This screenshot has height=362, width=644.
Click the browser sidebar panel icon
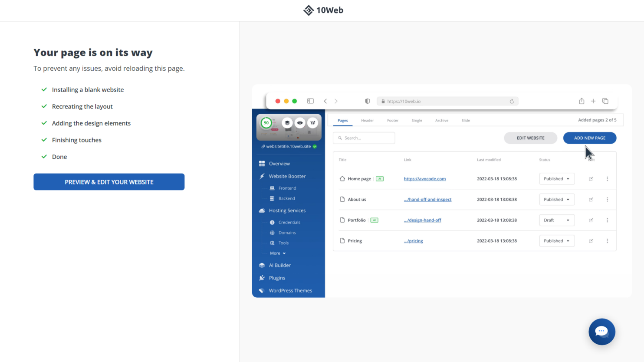[310, 101]
